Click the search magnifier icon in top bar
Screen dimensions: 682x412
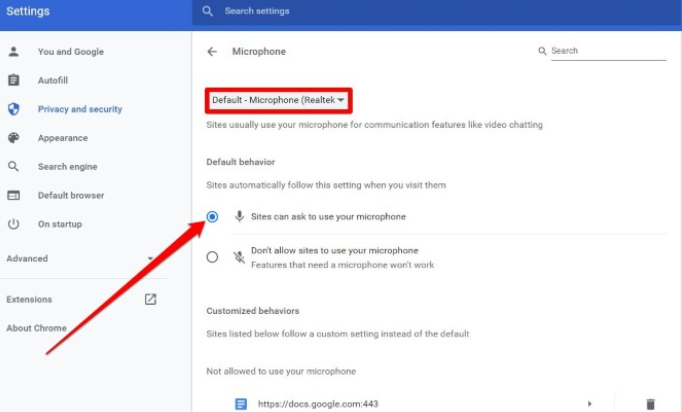click(207, 11)
